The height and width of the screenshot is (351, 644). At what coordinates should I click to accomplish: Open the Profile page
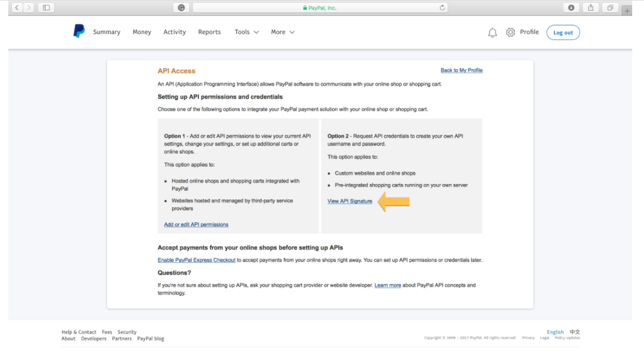529,32
